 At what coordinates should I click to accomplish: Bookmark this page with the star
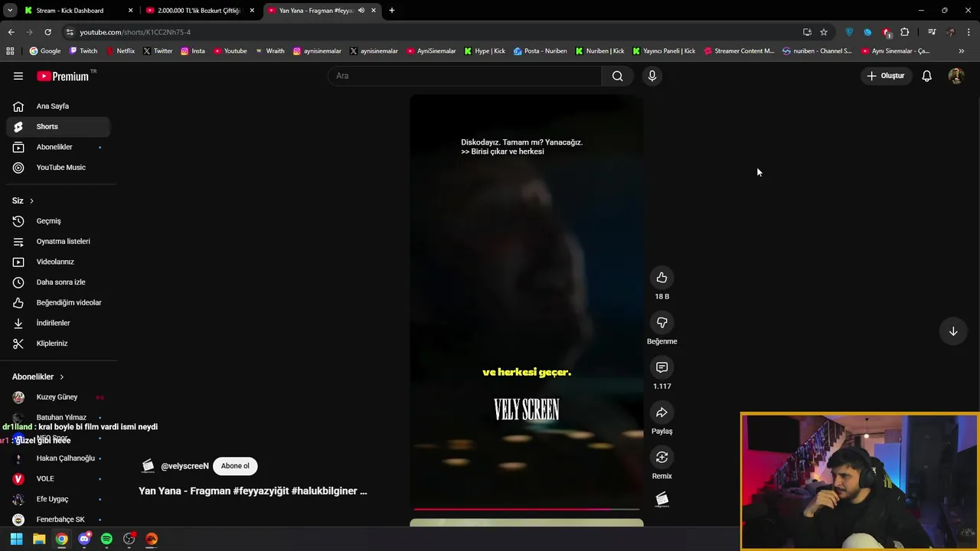coord(824,32)
